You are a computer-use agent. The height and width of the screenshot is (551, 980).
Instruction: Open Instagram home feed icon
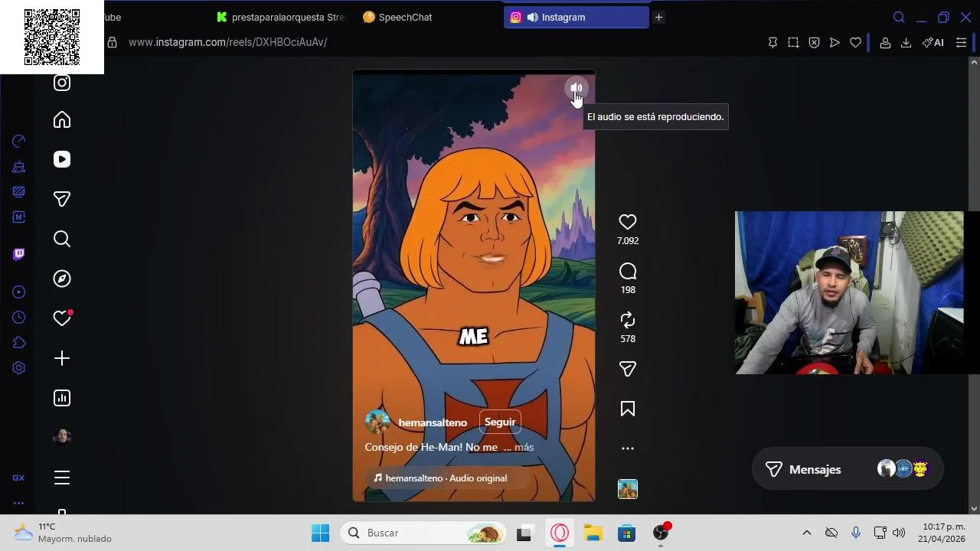[62, 119]
